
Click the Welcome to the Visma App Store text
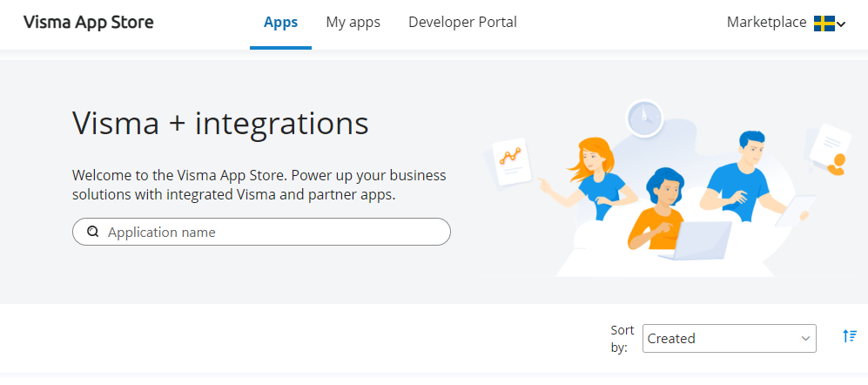click(x=259, y=185)
